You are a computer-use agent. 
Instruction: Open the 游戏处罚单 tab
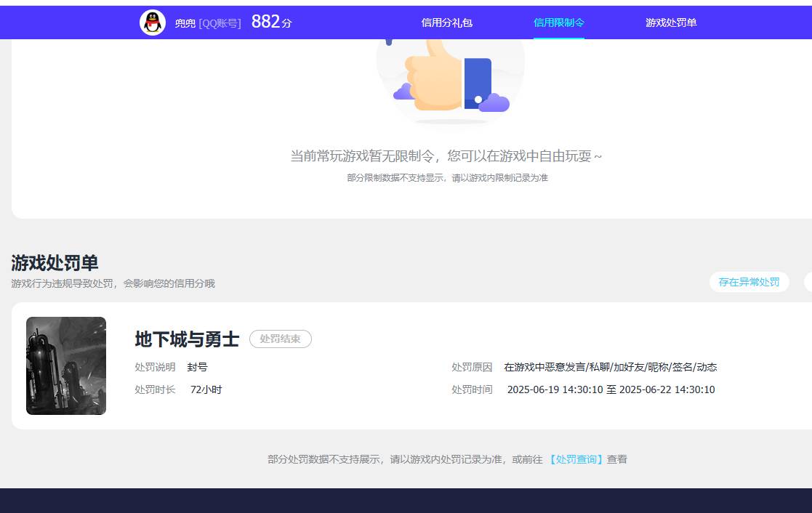coord(670,23)
